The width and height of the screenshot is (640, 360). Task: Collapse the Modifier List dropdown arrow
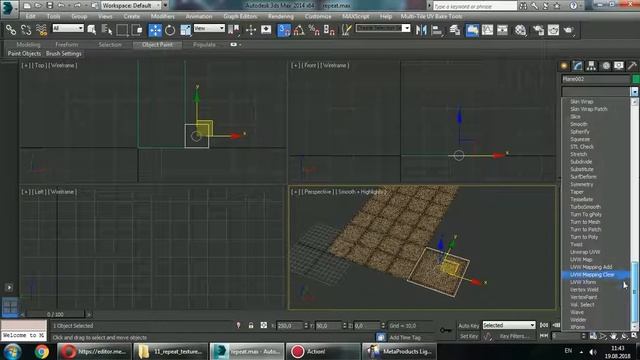(634, 91)
